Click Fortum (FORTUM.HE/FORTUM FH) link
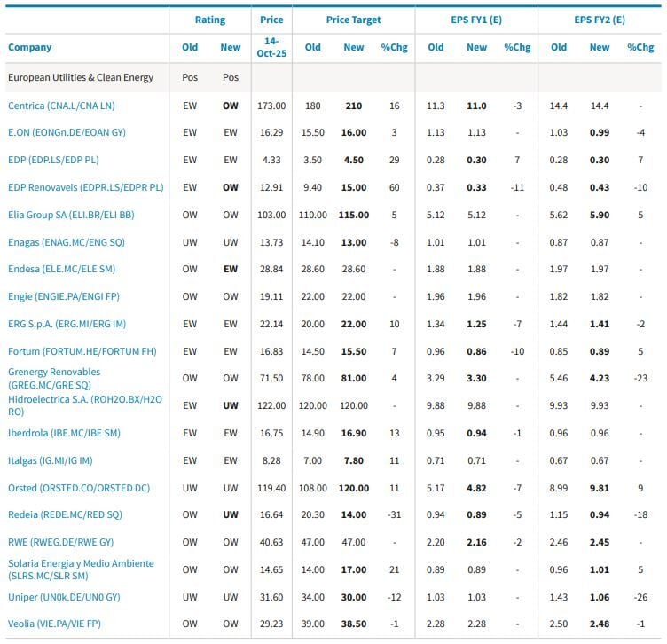The image size is (667, 644). (x=82, y=351)
